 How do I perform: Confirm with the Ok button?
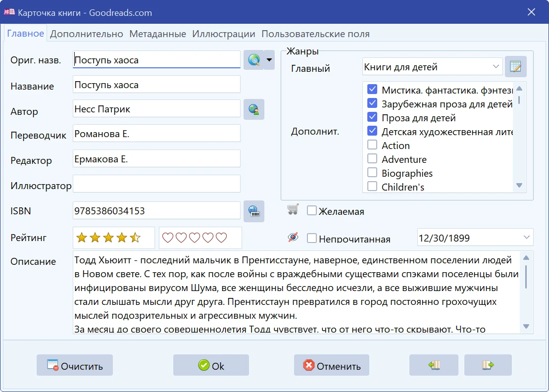(211, 365)
